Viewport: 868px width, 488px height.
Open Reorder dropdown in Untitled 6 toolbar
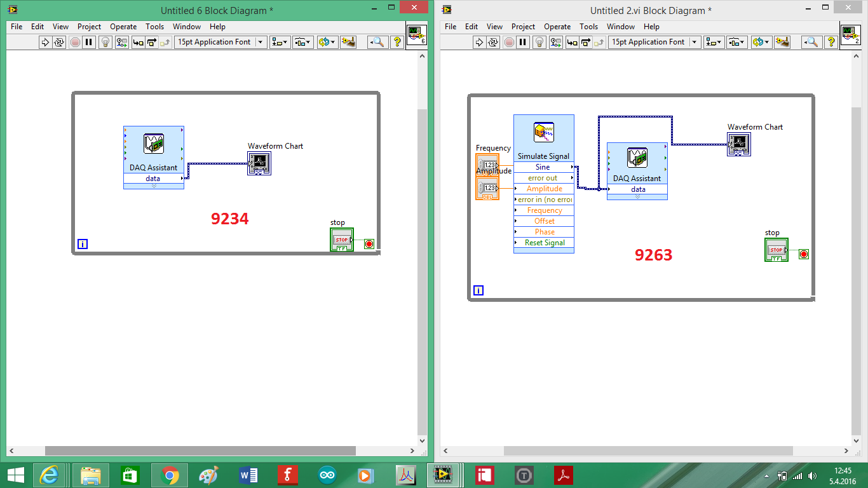(327, 42)
